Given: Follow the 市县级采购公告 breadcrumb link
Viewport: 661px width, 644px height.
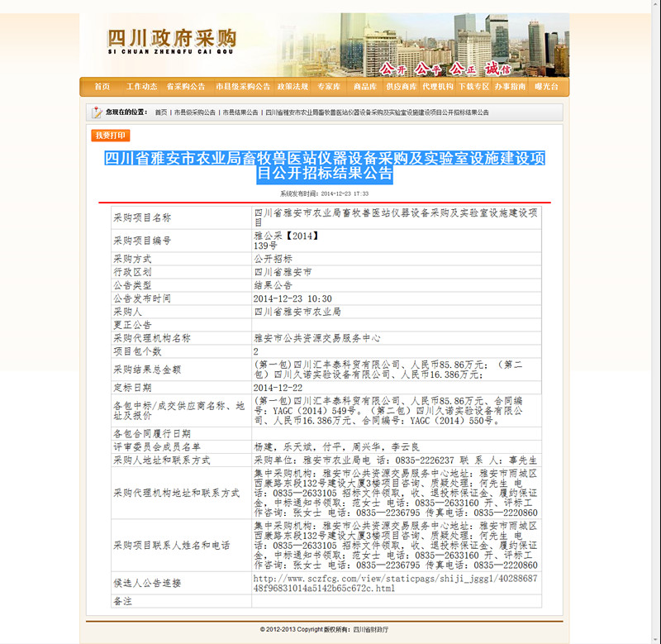Looking at the screenshot, I should pos(194,112).
